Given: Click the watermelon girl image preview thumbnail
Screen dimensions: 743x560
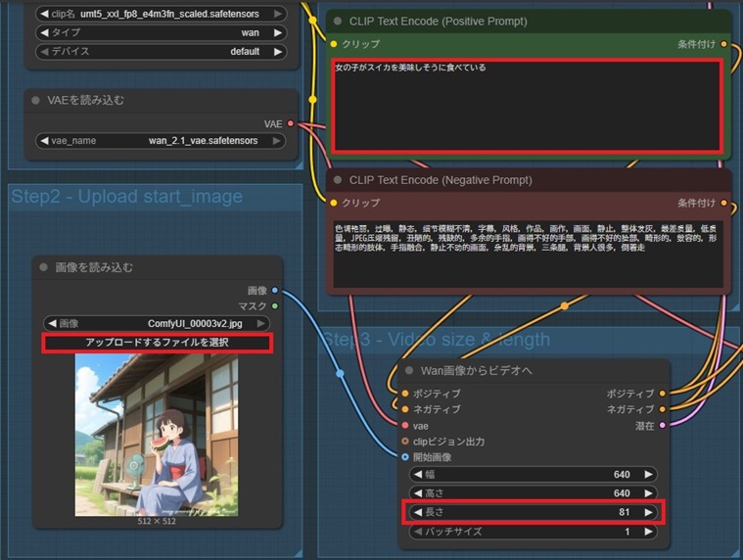Looking at the screenshot, I should [156, 435].
